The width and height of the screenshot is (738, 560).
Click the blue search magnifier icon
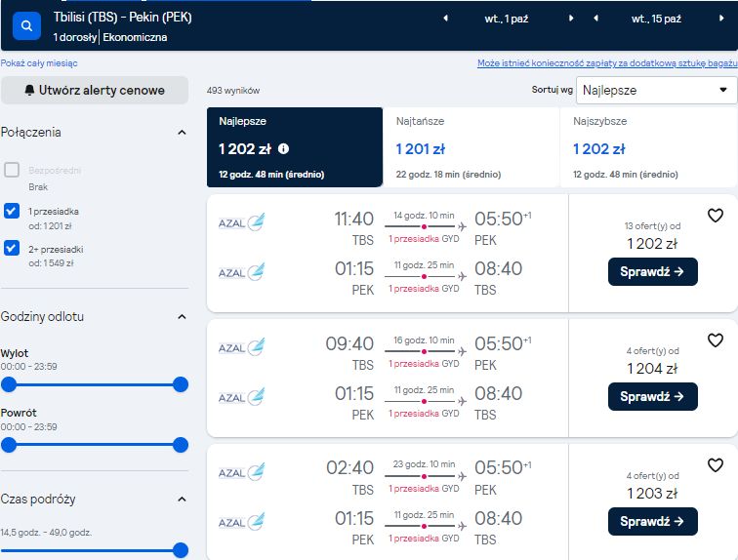click(x=26, y=26)
